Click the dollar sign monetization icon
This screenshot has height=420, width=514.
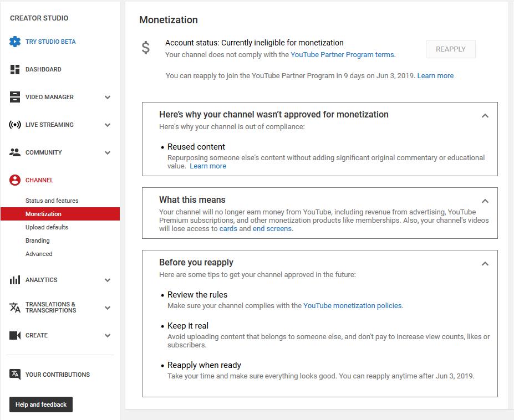coord(145,48)
